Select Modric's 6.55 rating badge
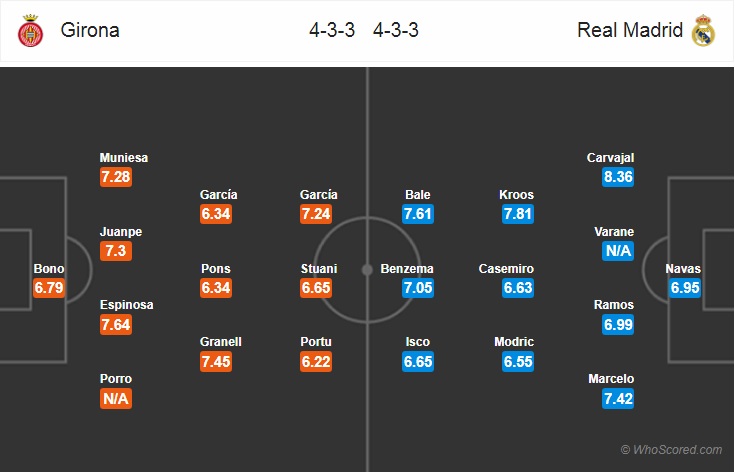735x473 pixels. (518, 362)
